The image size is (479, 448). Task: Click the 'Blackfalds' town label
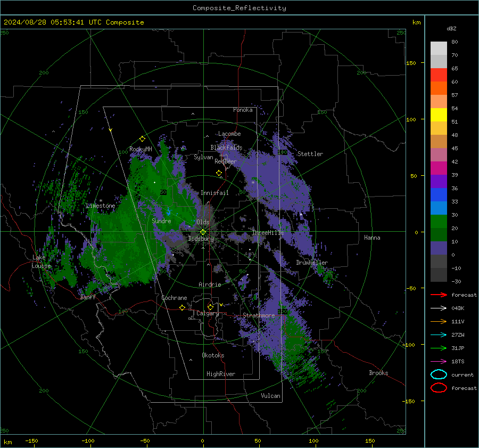pyautogui.click(x=226, y=148)
